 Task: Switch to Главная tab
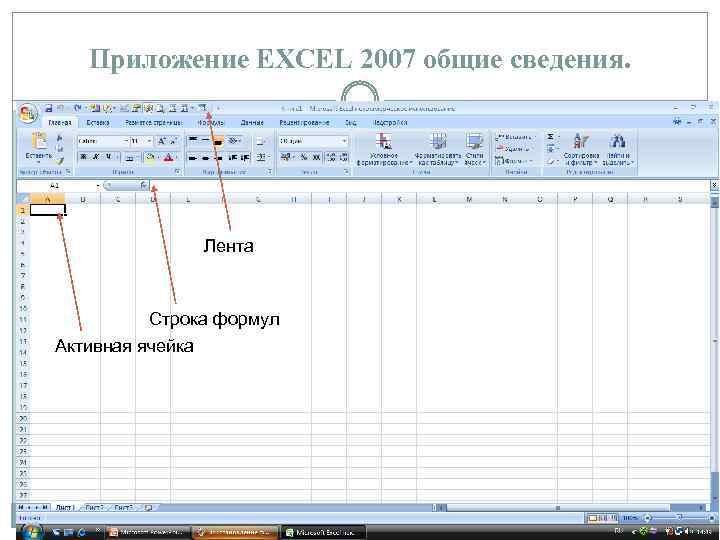coord(60,123)
